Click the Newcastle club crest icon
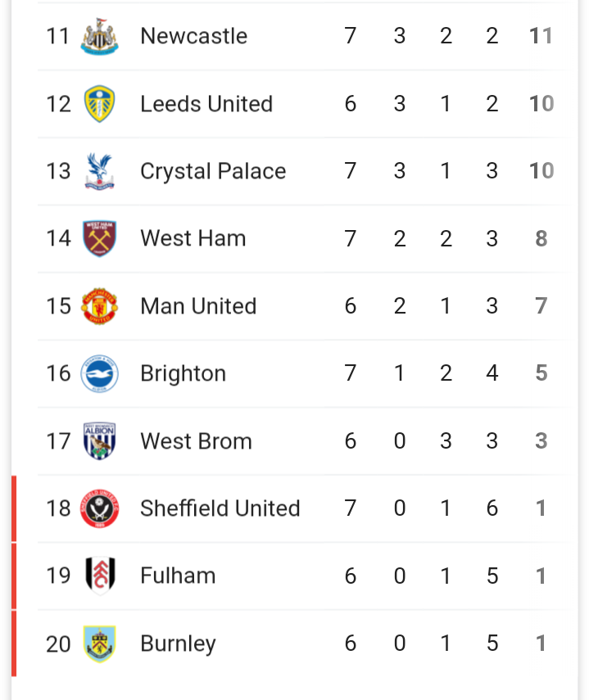589x700 pixels. 100,37
